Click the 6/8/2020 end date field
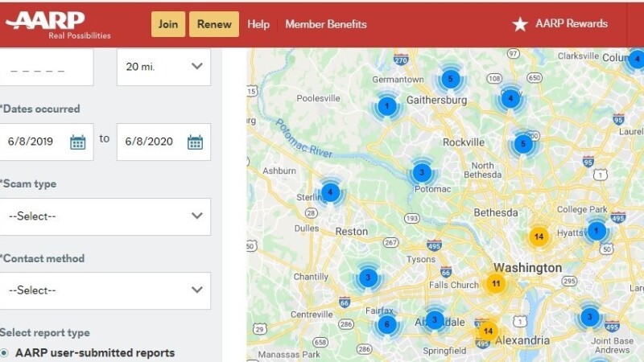 pyautogui.click(x=163, y=142)
